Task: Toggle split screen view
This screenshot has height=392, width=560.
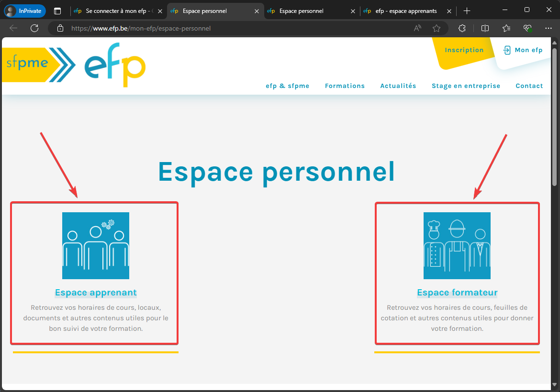Action: (x=485, y=28)
